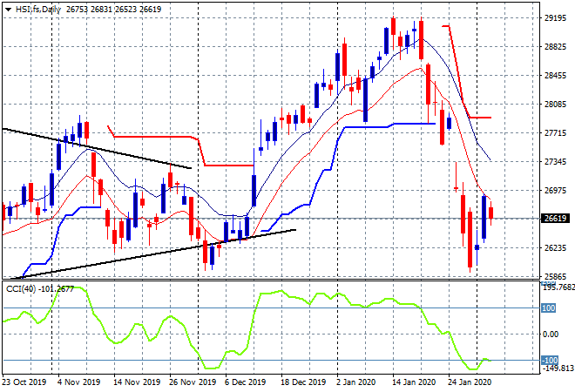Open the triangle dropdown beside HSI.fs,Daily
The width and height of the screenshot is (575, 392).
(x=9, y=10)
